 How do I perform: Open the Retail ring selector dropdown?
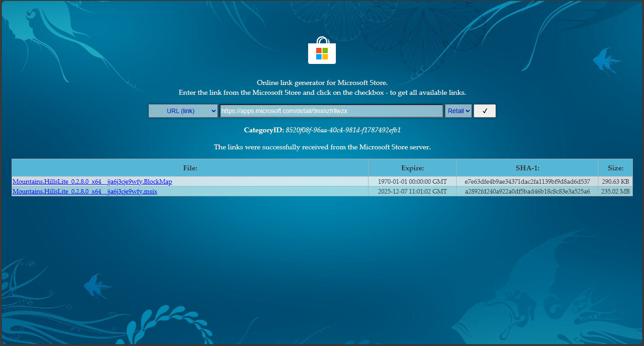coord(458,110)
